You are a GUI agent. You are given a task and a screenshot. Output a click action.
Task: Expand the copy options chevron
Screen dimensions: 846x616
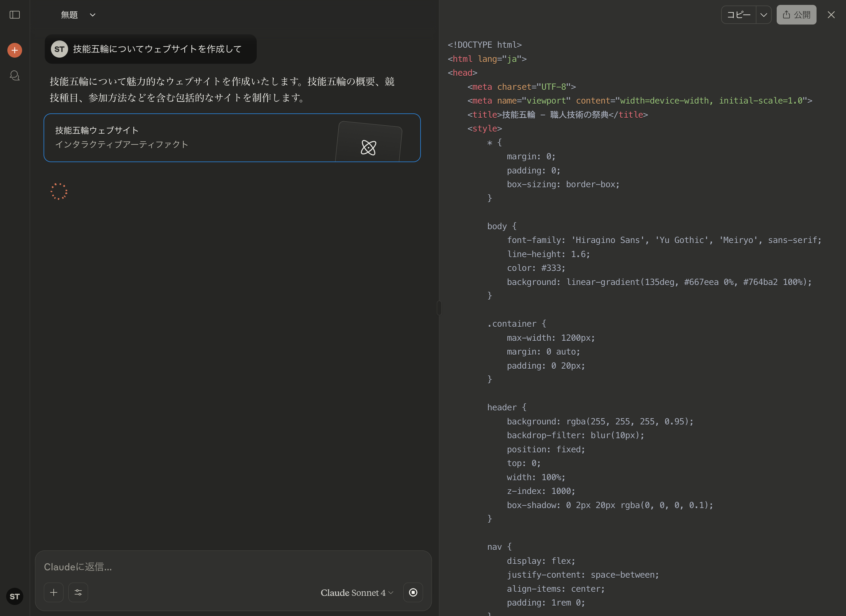tap(763, 15)
